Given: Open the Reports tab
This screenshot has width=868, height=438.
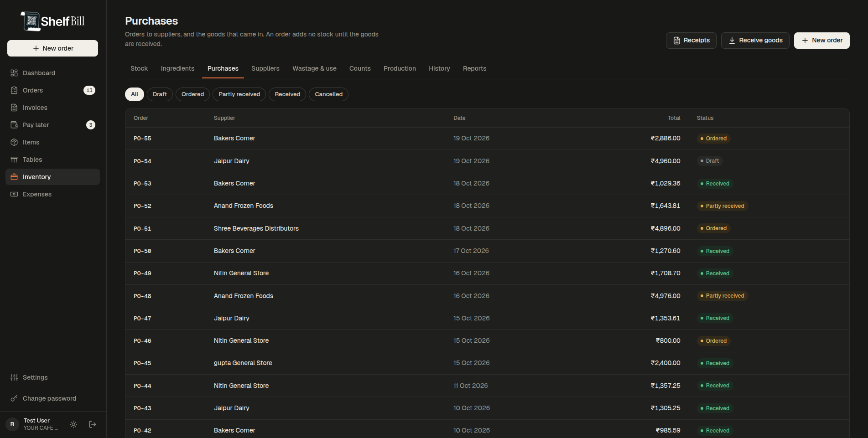Looking at the screenshot, I should tap(474, 68).
